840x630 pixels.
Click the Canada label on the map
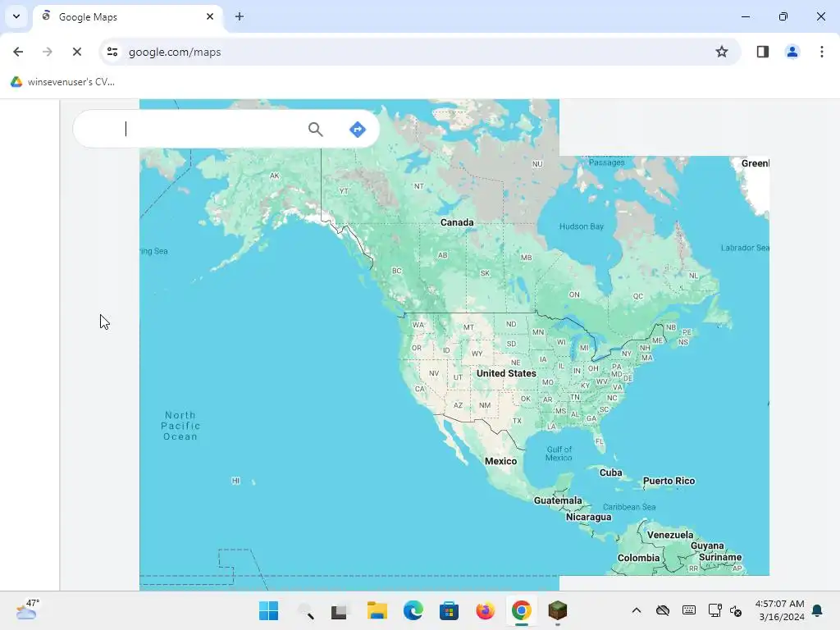click(457, 222)
